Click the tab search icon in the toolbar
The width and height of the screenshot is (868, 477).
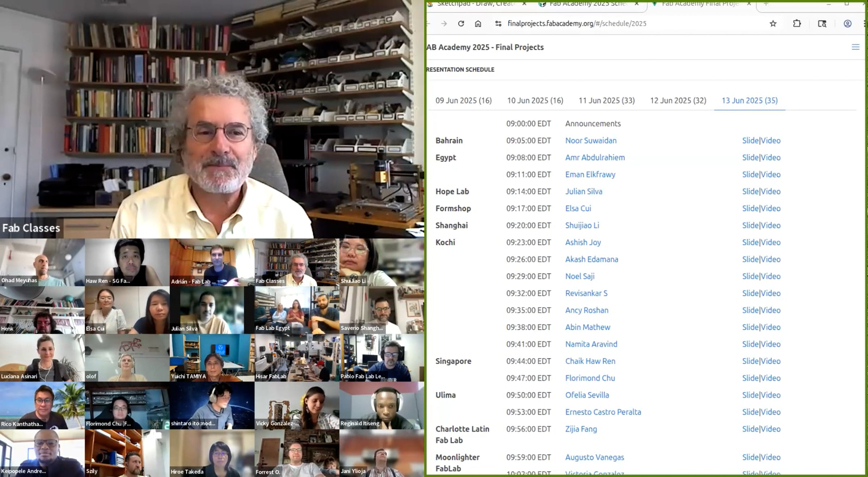pos(822,23)
